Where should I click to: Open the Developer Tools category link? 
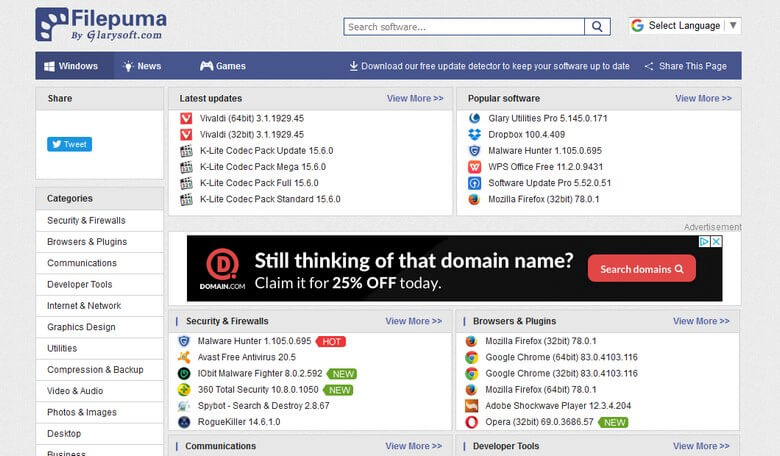[x=80, y=285]
